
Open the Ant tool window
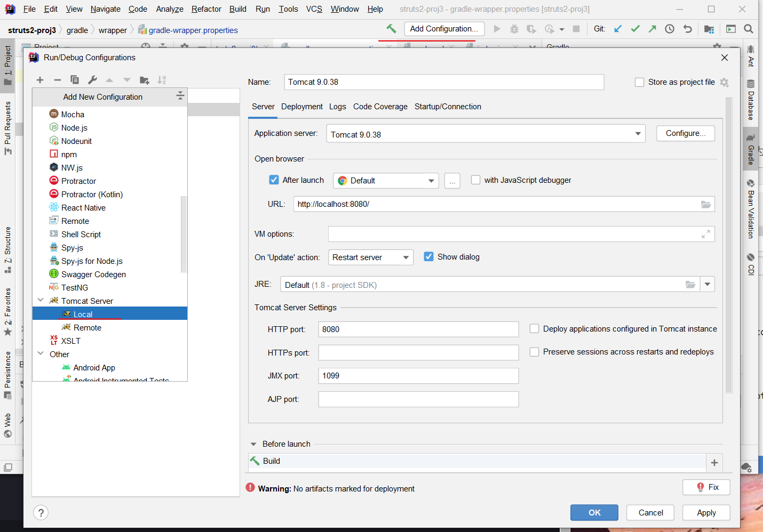[x=751, y=57]
